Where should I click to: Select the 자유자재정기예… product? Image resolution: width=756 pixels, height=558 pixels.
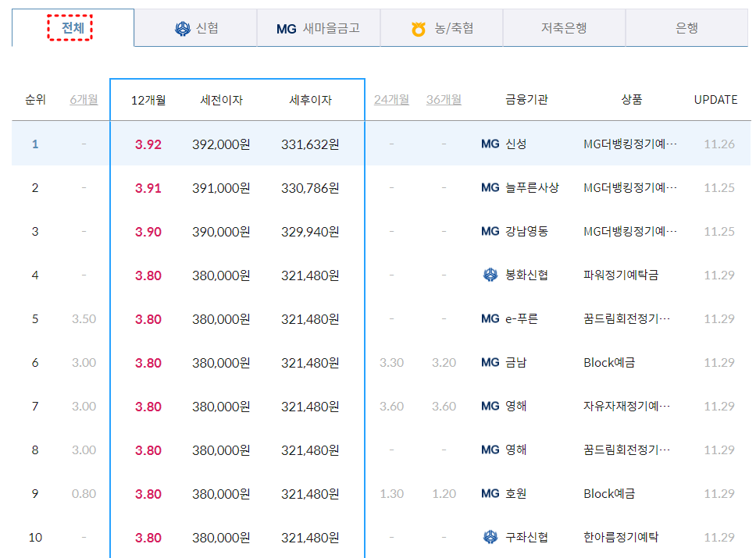point(626,407)
